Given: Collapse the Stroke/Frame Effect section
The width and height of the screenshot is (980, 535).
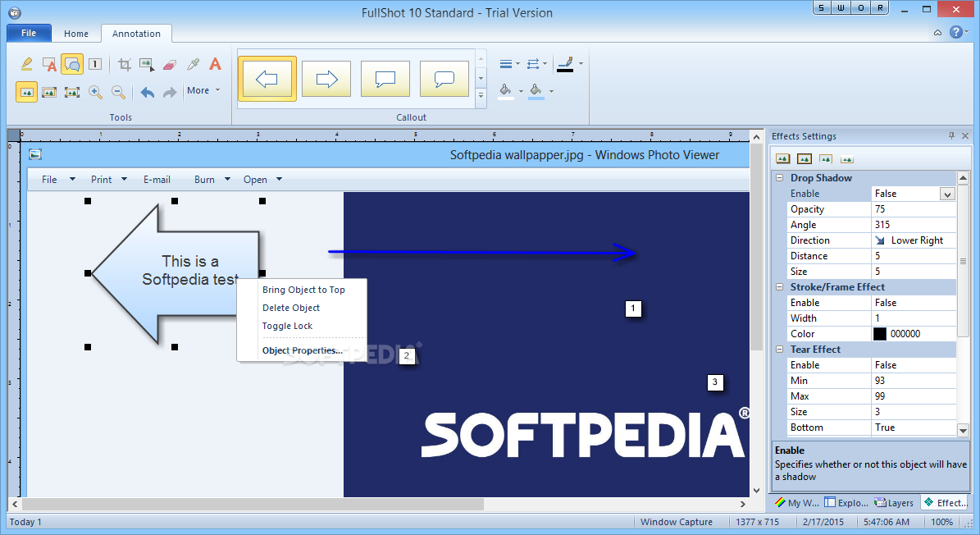Looking at the screenshot, I should [x=779, y=287].
